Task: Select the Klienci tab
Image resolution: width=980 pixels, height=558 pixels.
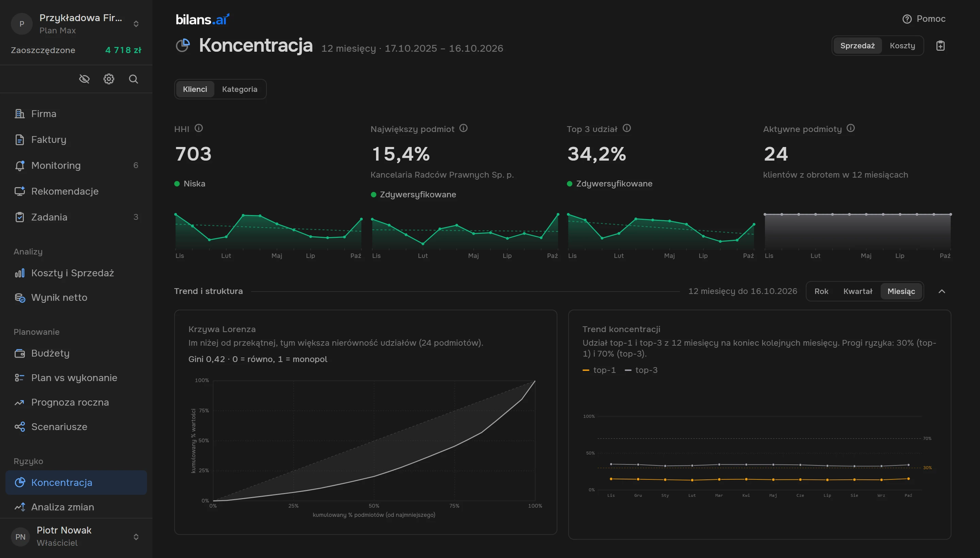Action: (x=195, y=89)
